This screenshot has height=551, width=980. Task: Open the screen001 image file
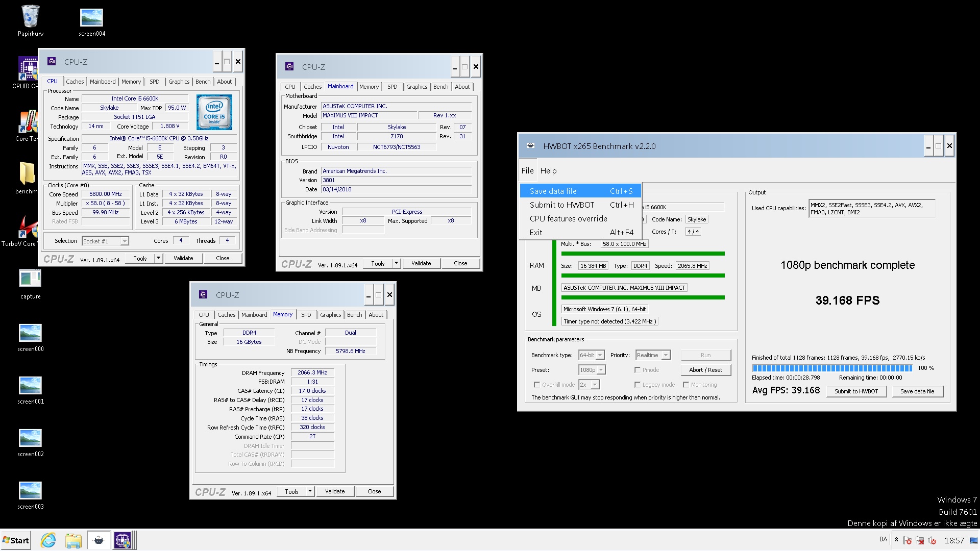(x=31, y=389)
